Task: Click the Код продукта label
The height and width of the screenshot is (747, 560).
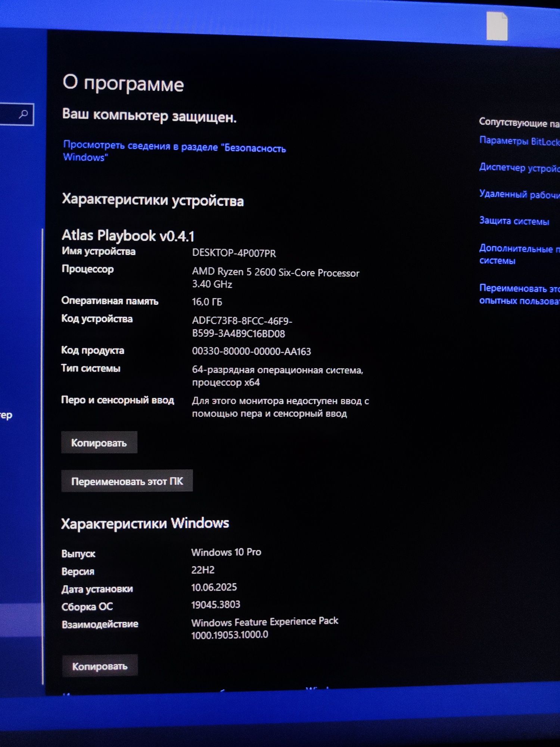Action: [x=93, y=350]
